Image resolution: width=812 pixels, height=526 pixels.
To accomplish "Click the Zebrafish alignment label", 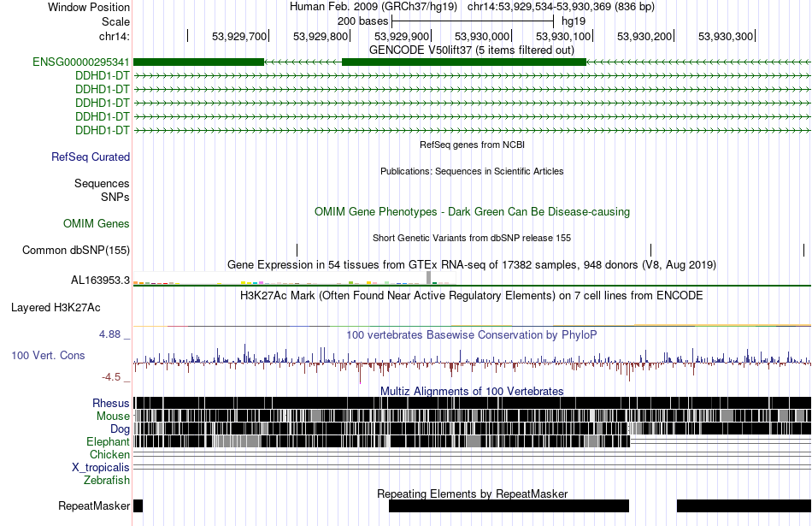I will click(107, 481).
